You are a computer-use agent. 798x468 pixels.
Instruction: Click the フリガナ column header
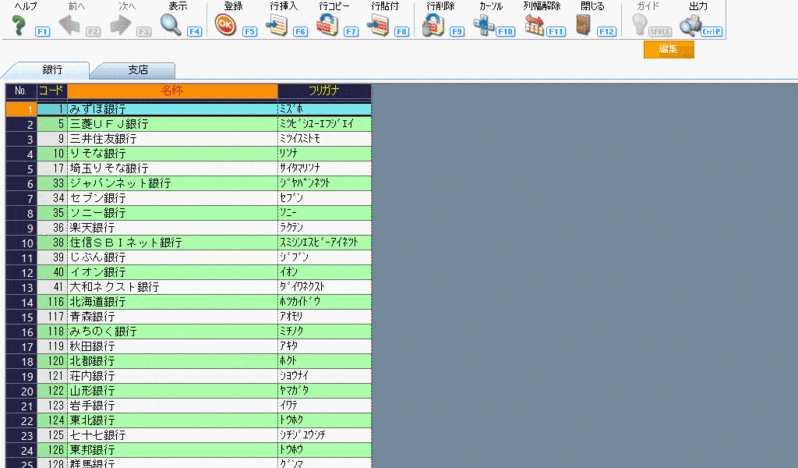(x=324, y=91)
